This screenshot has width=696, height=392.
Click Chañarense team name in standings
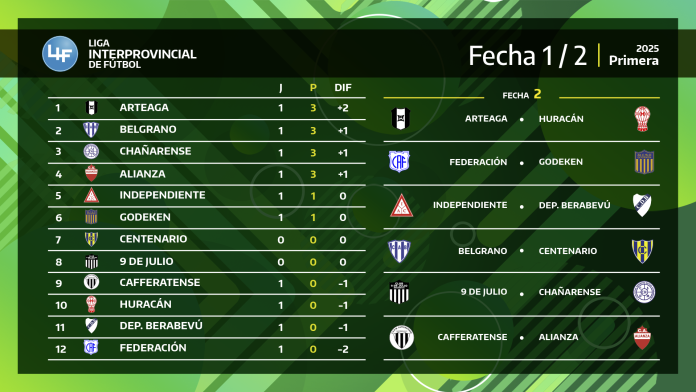[155, 151]
